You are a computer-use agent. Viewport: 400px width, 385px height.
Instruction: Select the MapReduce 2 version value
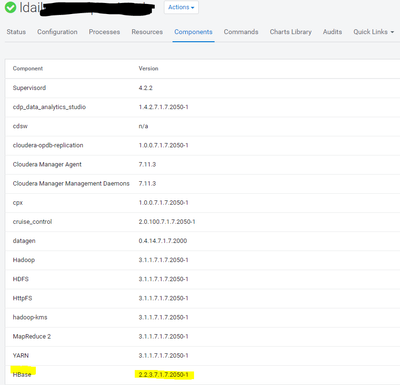pos(163,337)
